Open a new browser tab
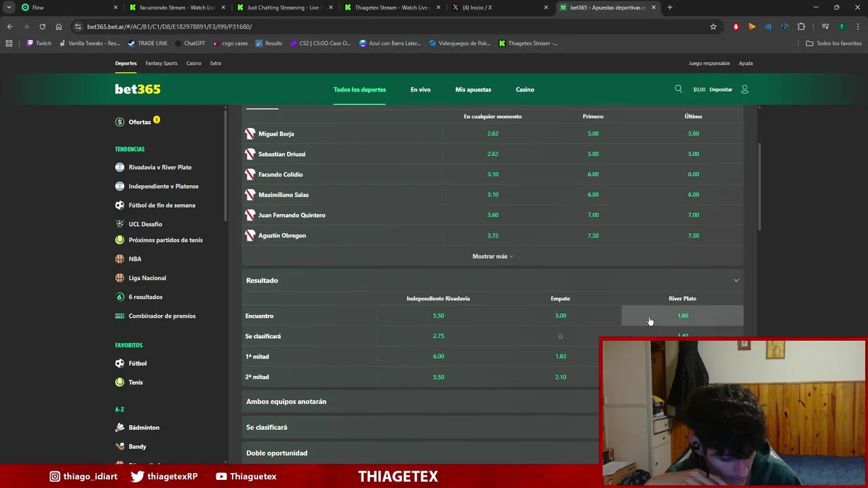The width and height of the screenshot is (868, 488). 669,7
